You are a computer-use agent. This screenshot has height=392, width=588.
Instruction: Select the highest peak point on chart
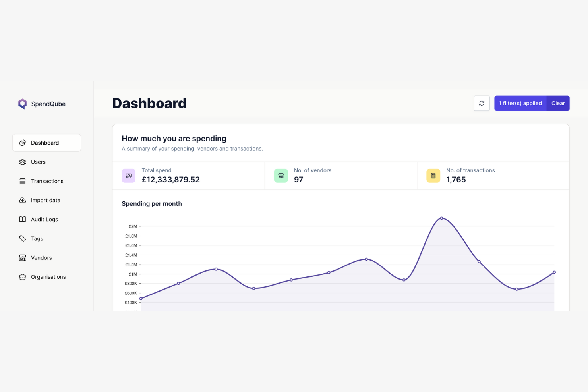click(x=441, y=218)
